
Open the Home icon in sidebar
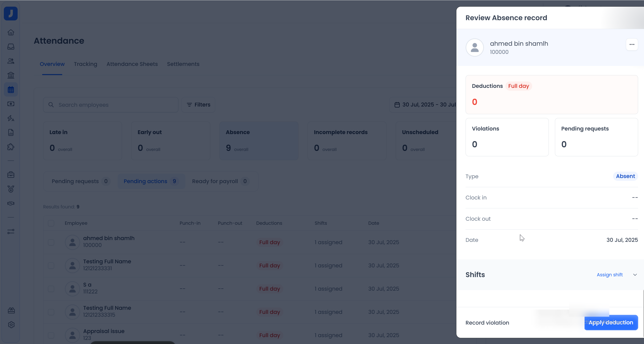[11, 32]
